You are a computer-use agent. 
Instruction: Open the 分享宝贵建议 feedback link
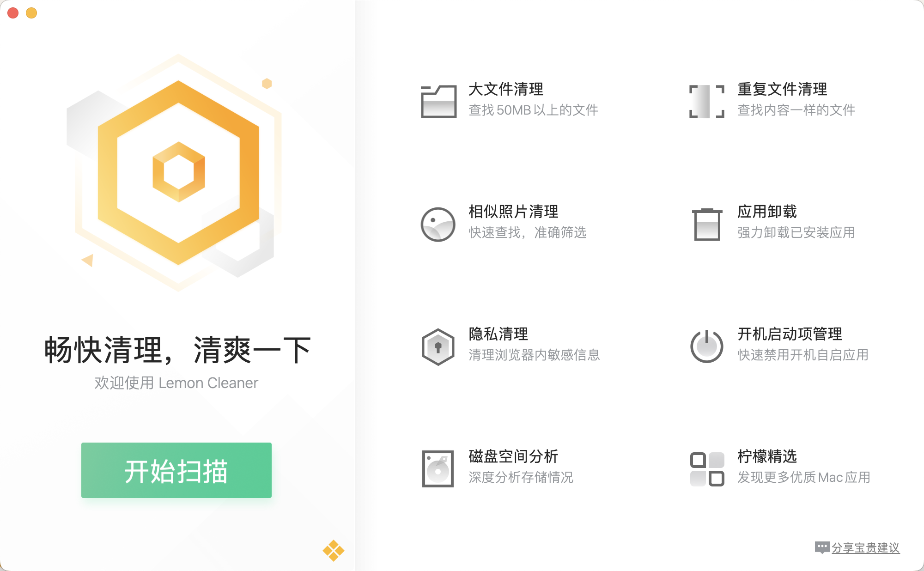pos(865,548)
